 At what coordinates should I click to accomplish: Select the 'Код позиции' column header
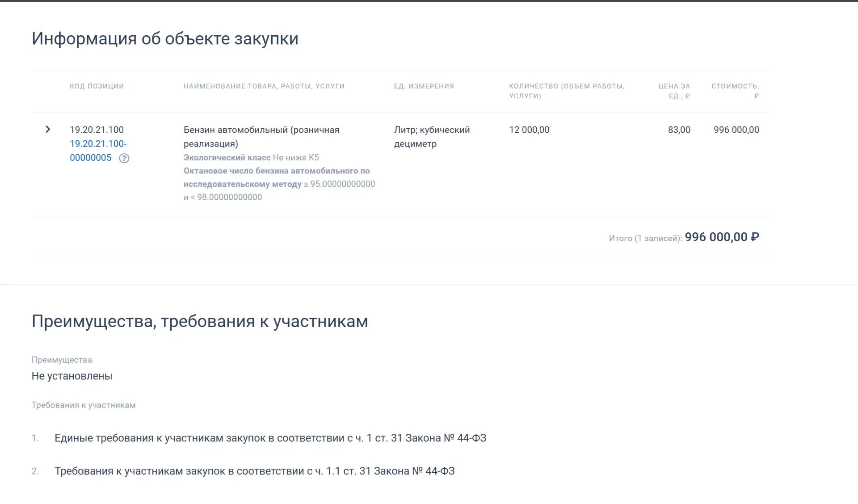tap(97, 86)
